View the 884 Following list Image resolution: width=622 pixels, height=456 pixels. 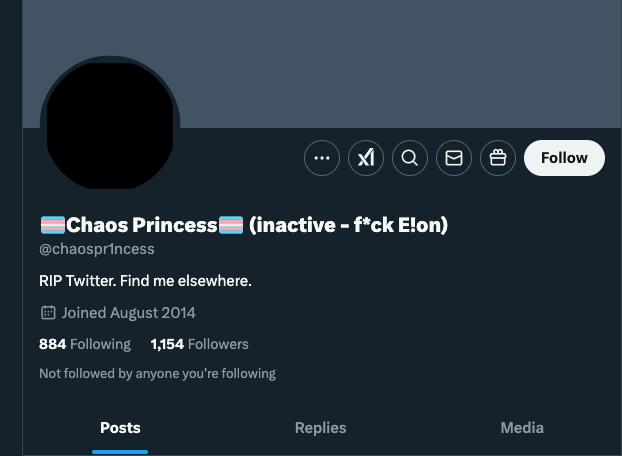tap(85, 344)
